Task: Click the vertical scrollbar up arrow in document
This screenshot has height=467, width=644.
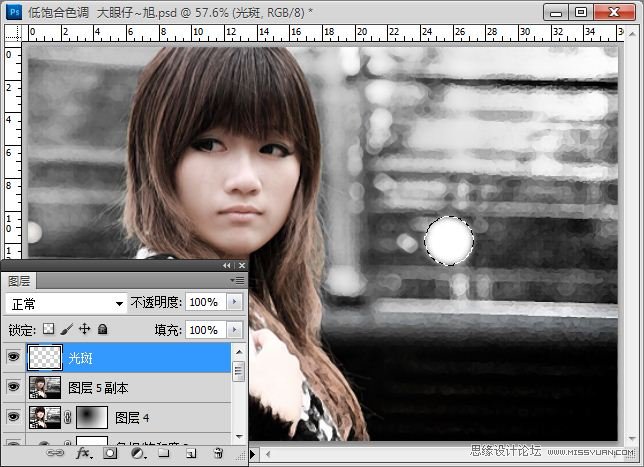Action: click(x=632, y=35)
